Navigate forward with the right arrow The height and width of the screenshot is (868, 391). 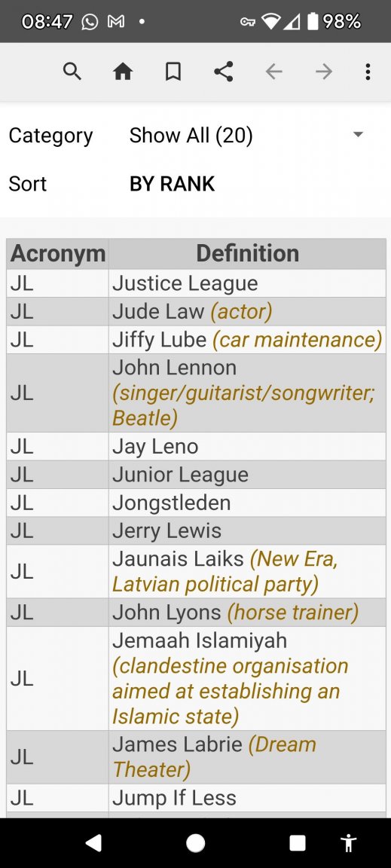[324, 72]
